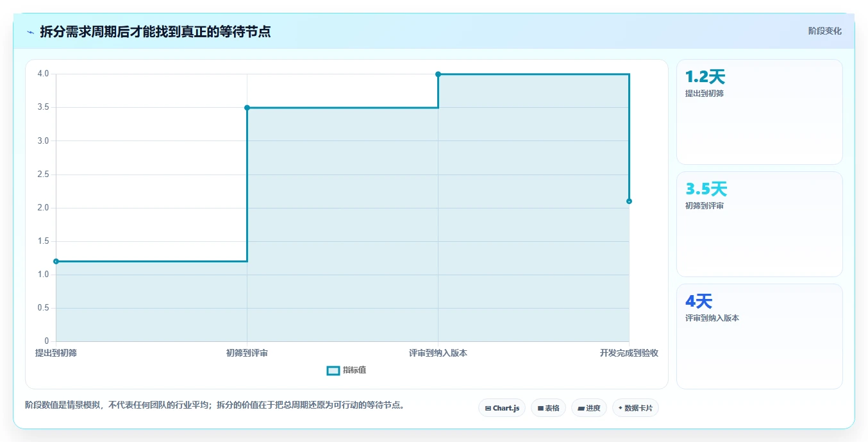Click the Chart.js tag button
The height and width of the screenshot is (442, 868).
pyautogui.click(x=502, y=408)
